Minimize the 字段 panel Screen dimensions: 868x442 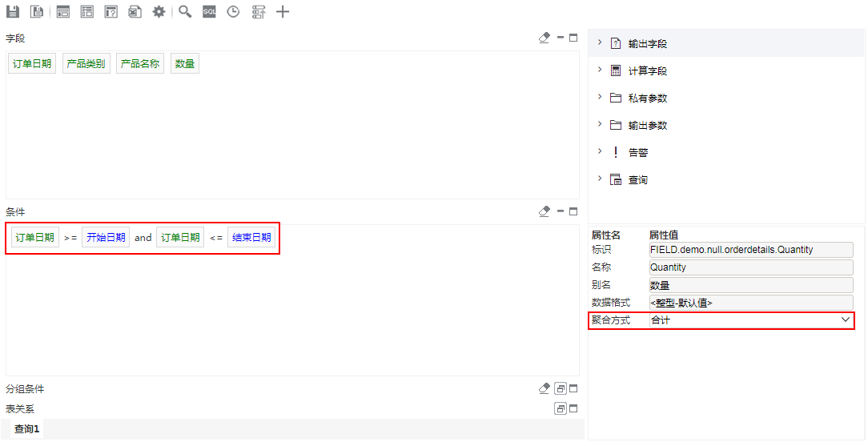click(561, 38)
